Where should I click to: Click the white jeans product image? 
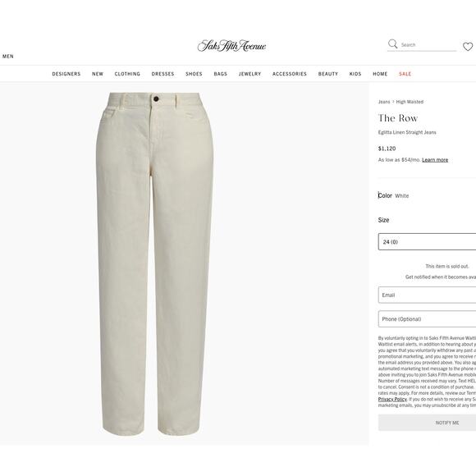point(154,263)
